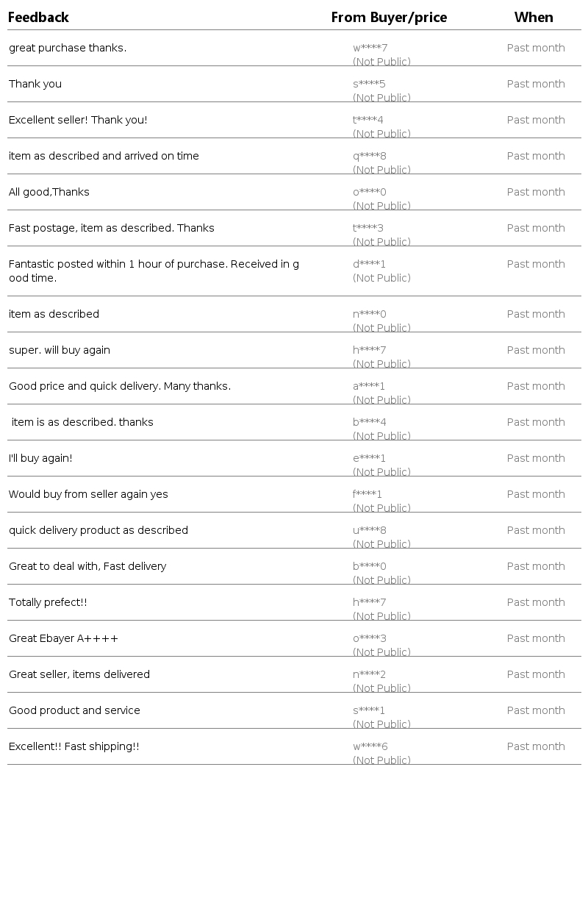Select the "Excellent seller! Thank you!" feedback
This screenshot has height=903, width=588.
78,120
